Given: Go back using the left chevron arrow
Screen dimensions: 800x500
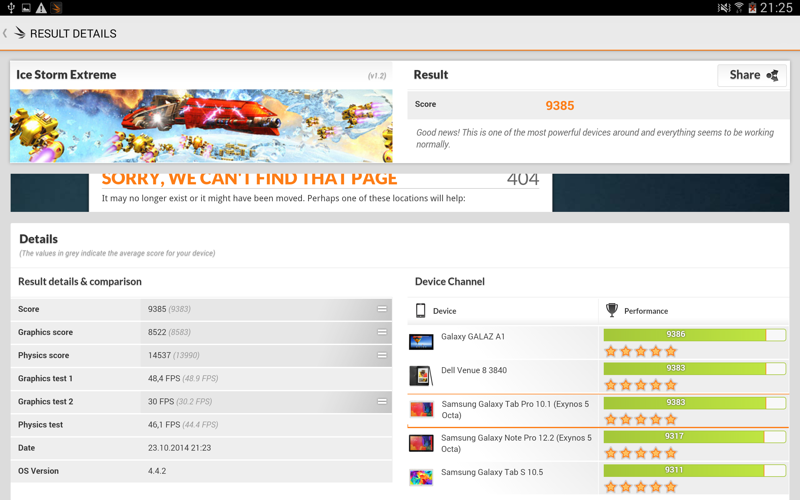Looking at the screenshot, I should point(5,33).
